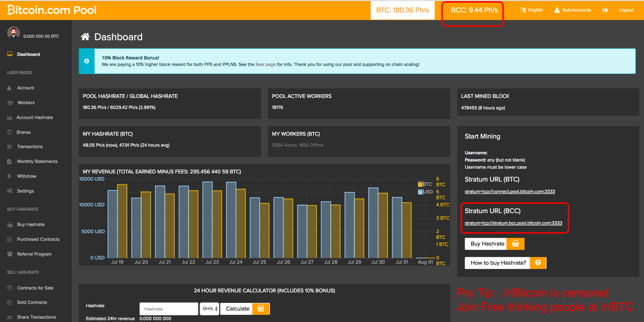
Task: Click the Buy Hashrate button
Action: point(494,244)
